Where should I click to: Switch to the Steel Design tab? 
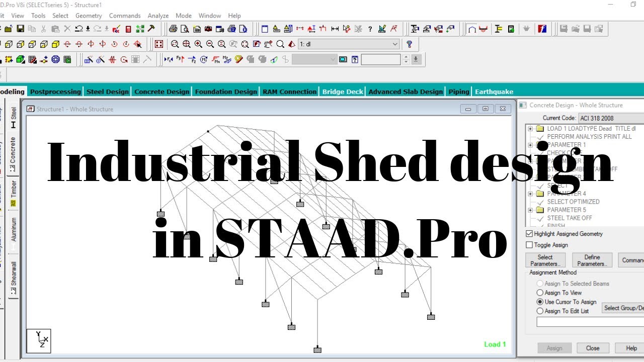click(108, 92)
